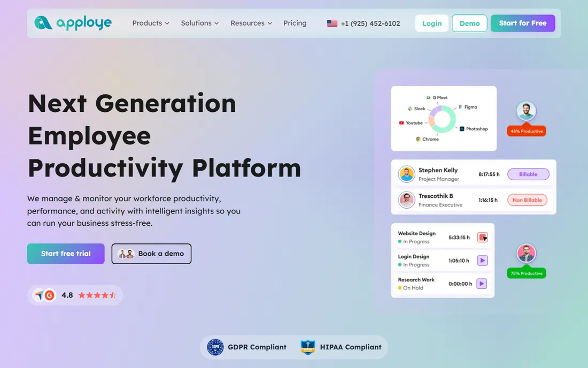Click the Research Work task name

416,280
